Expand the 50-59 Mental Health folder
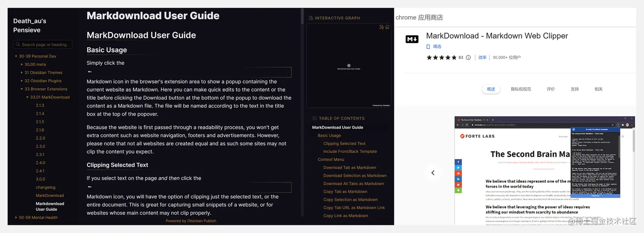Viewport: 644px width, 233px height. coord(16,218)
